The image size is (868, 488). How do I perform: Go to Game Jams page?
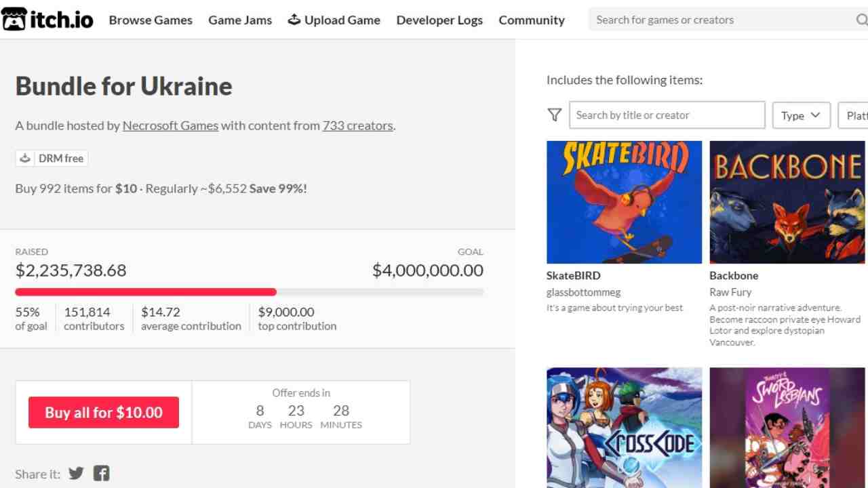coord(240,20)
